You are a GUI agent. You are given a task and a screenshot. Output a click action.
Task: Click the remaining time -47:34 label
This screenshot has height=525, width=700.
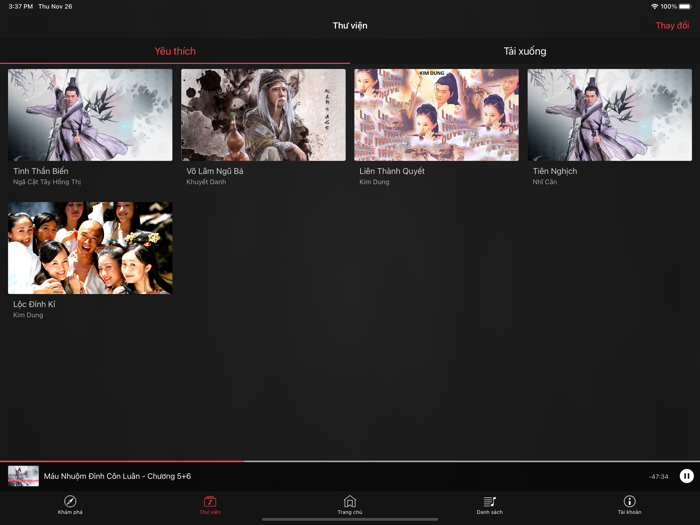[658, 476]
